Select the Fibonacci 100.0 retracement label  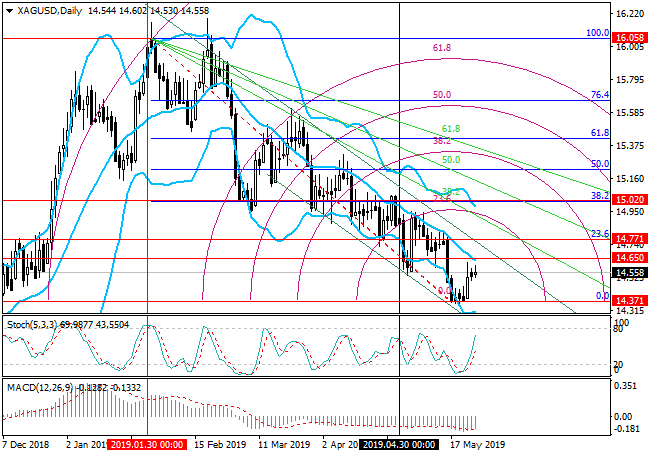pyautogui.click(x=597, y=32)
